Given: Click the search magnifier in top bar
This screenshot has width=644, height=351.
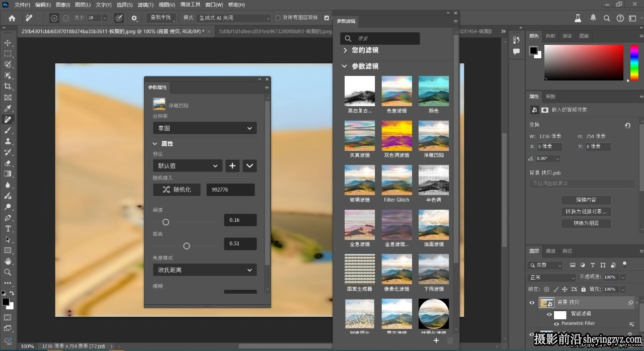Looking at the screenshot, I should 607,18.
